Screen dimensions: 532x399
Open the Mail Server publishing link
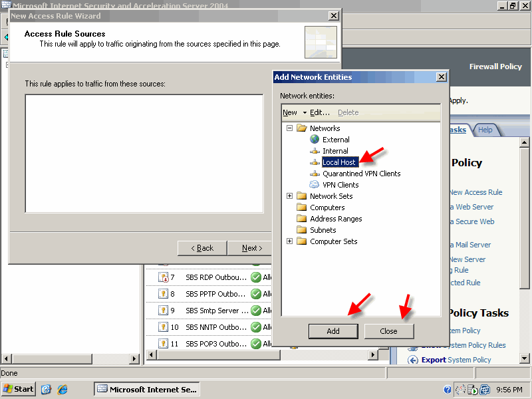coord(471,245)
